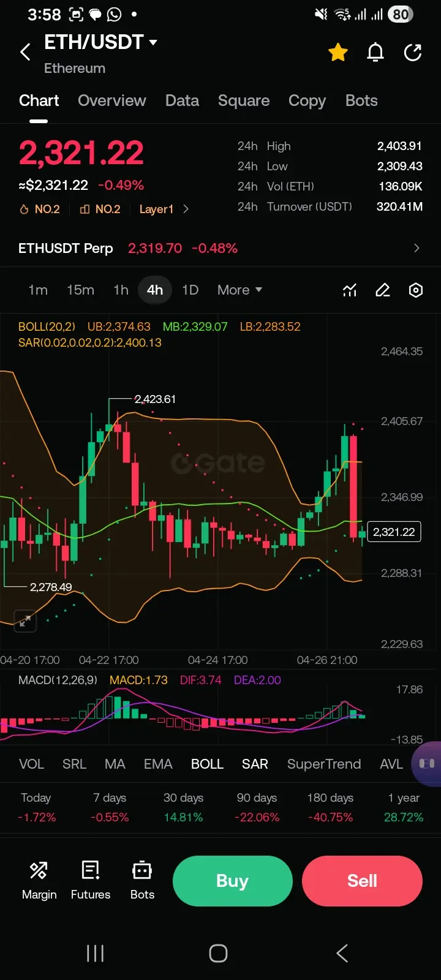Open Android recent apps button
441x980 pixels.
95,953
